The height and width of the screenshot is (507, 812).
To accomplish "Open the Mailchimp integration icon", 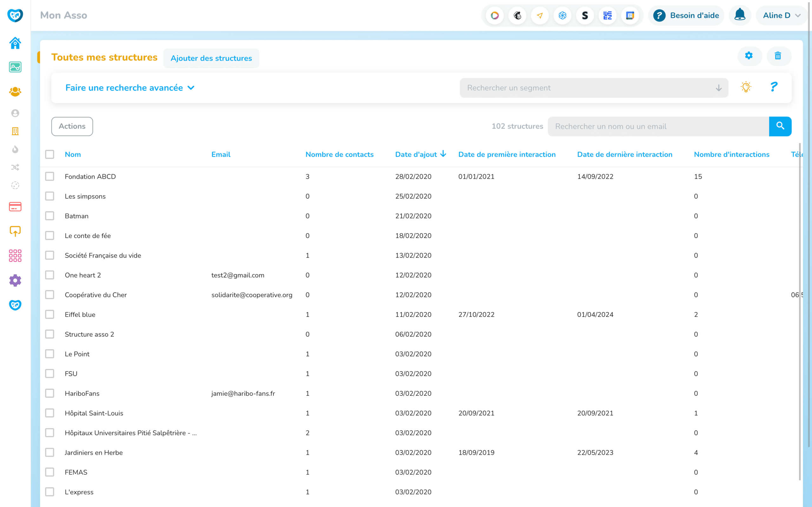I will [x=517, y=16].
